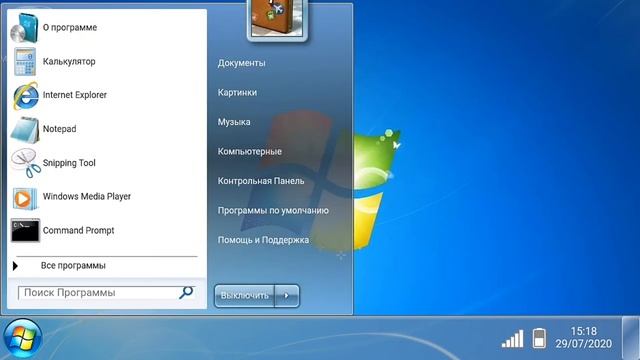Open Музыка folder link
The image size is (640, 360).
coord(234,122)
